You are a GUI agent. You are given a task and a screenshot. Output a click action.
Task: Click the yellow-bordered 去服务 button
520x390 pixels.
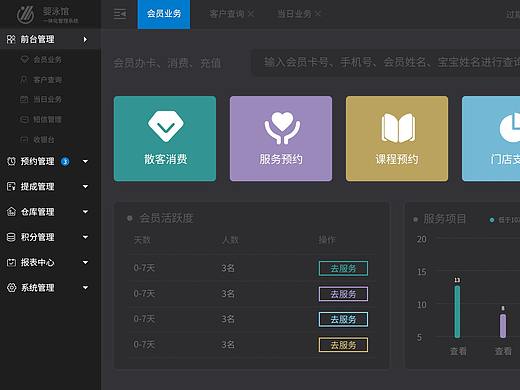(343, 345)
